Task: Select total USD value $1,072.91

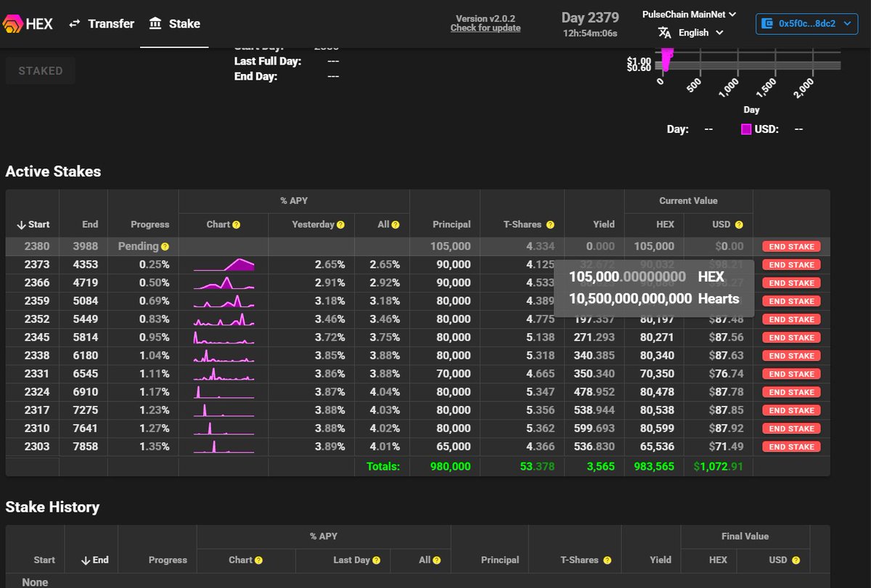Action: (x=718, y=466)
